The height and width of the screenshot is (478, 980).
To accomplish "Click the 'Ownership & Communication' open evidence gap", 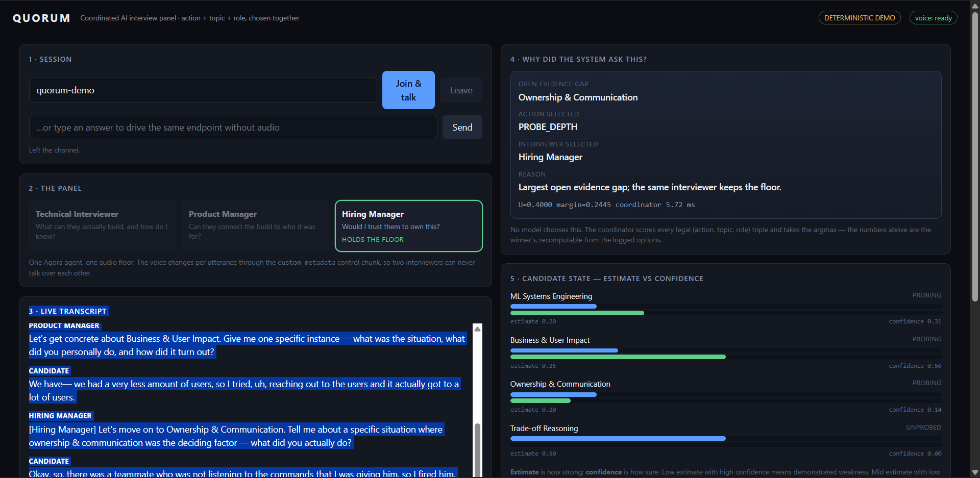I will pos(578,97).
